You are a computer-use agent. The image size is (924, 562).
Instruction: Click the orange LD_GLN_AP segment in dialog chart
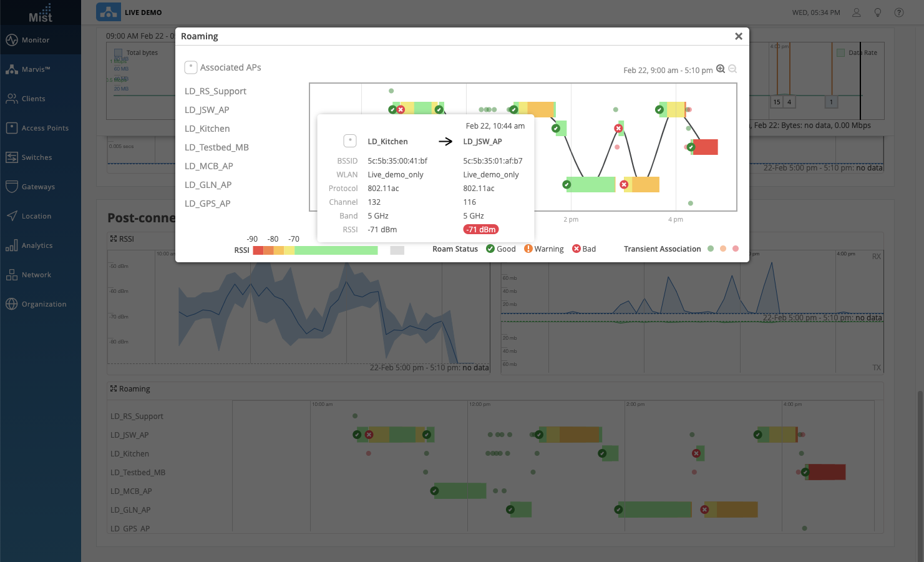tap(645, 184)
